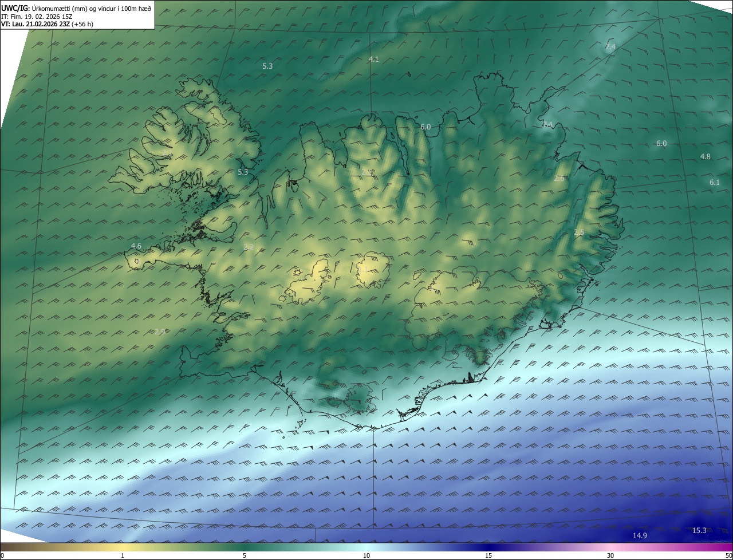Viewport: 733px width, 560px height.
Task: Click the 2.6 value label
Action: pos(559,178)
